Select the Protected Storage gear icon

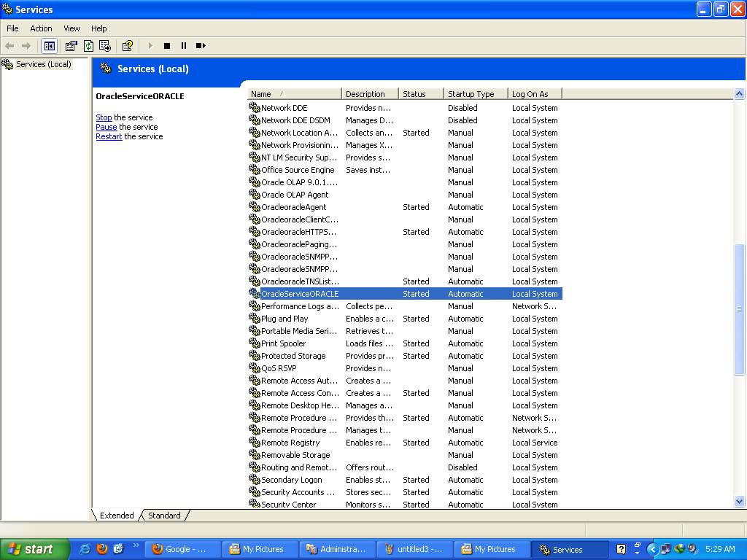tap(255, 355)
